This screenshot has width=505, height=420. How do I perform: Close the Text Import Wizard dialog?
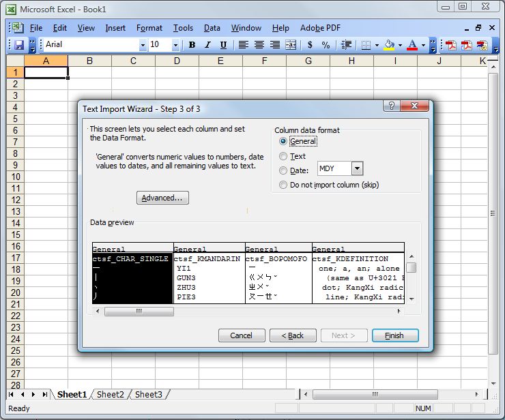click(x=414, y=106)
